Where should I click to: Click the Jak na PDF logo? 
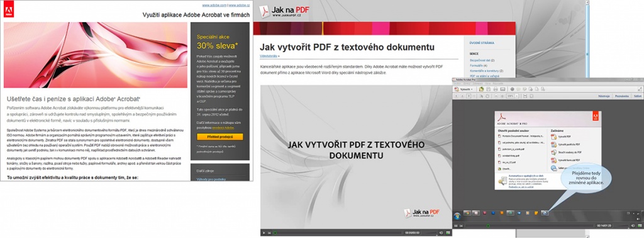click(x=285, y=11)
